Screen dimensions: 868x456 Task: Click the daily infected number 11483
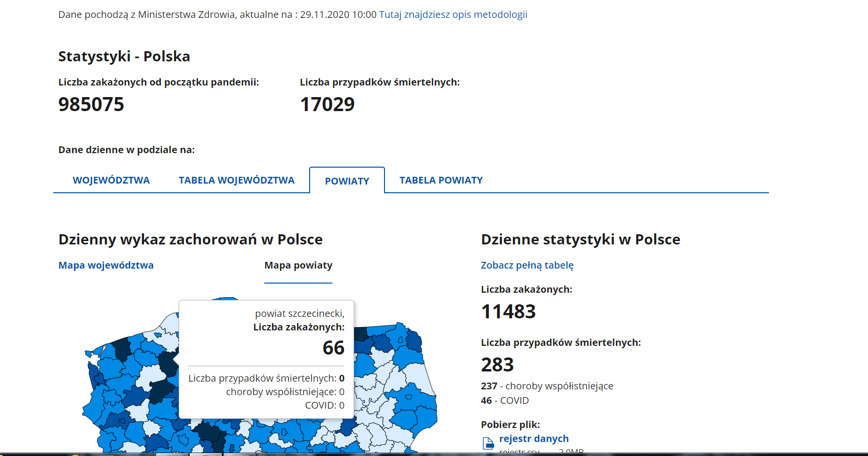click(508, 312)
